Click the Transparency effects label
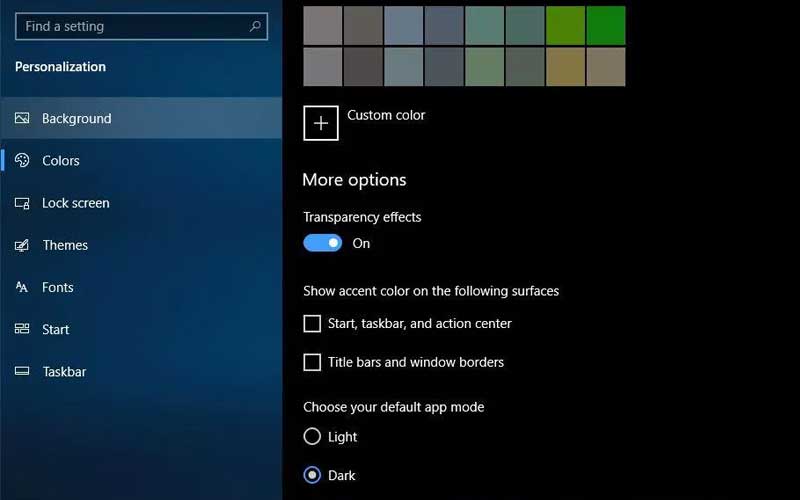 (362, 217)
